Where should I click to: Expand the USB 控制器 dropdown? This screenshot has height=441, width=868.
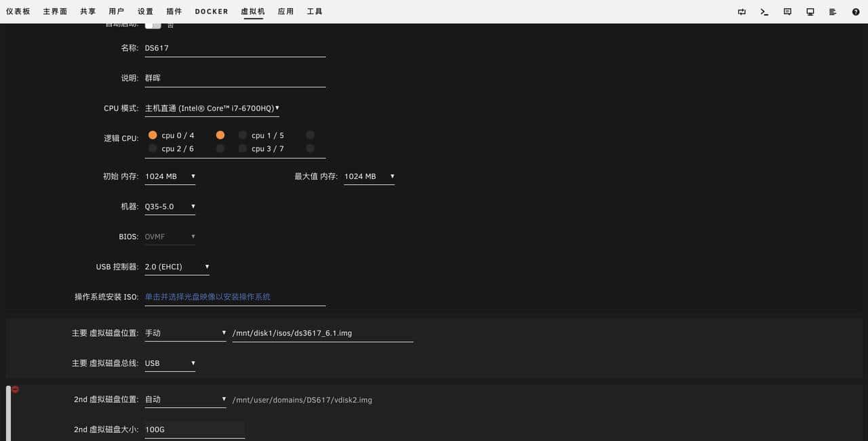pyautogui.click(x=176, y=266)
